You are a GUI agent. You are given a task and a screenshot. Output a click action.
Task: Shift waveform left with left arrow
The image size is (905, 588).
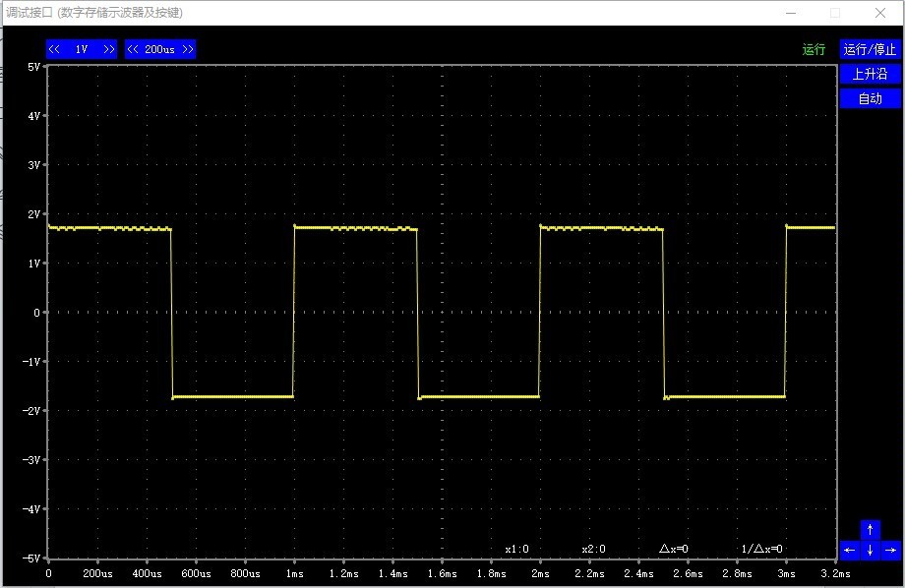pos(850,550)
